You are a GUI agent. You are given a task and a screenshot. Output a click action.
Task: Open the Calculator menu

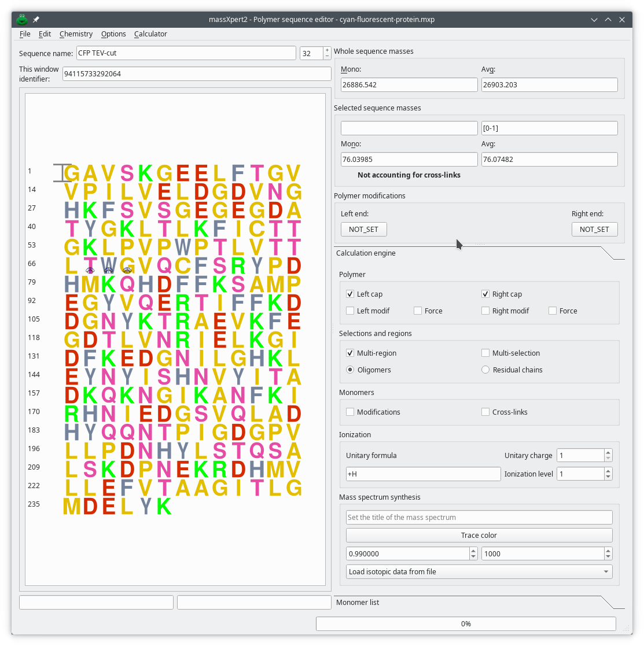pos(150,34)
